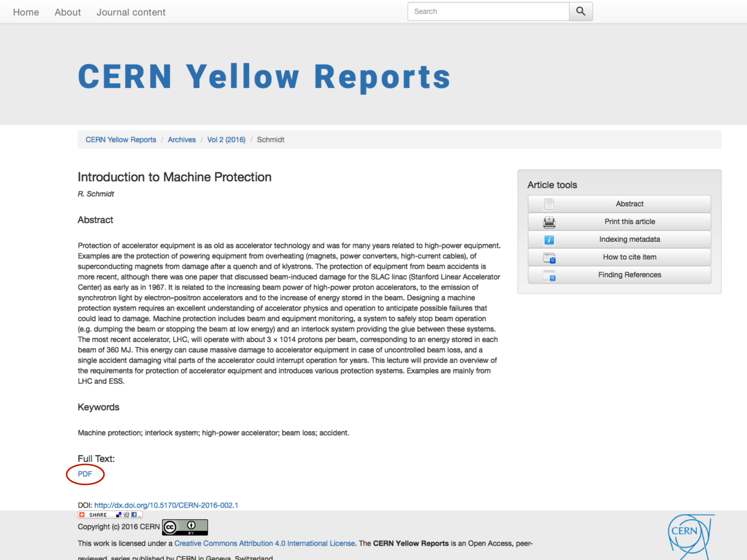Click Print this article button
This screenshot has height=560, width=747.
point(619,221)
